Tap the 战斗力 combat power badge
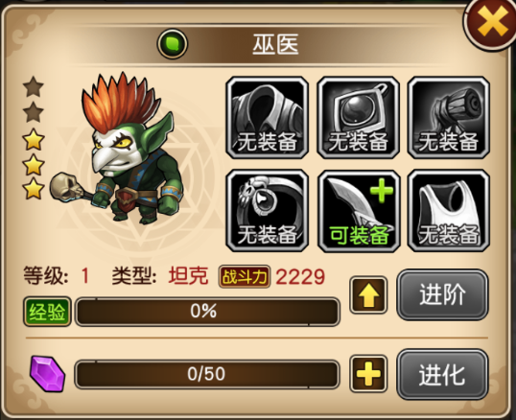Screen dimensions: 516x420 (245, 276)
